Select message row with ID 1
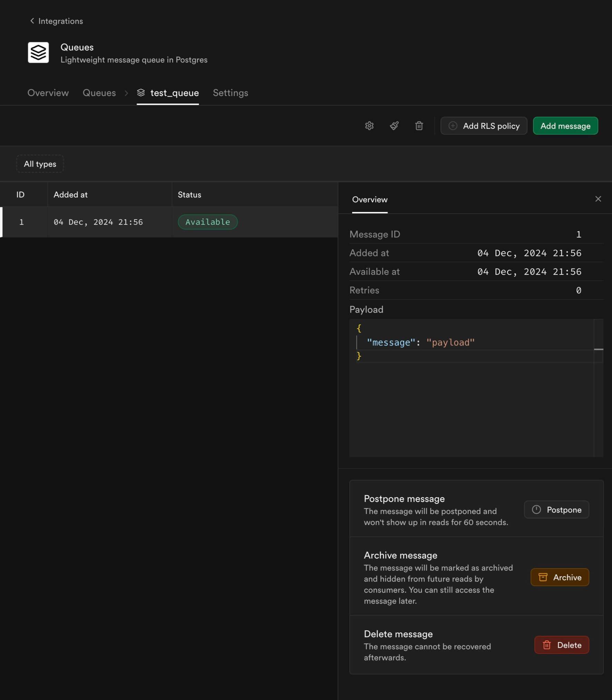The width and height of the screenshot is (612, 700). point(98,222)
